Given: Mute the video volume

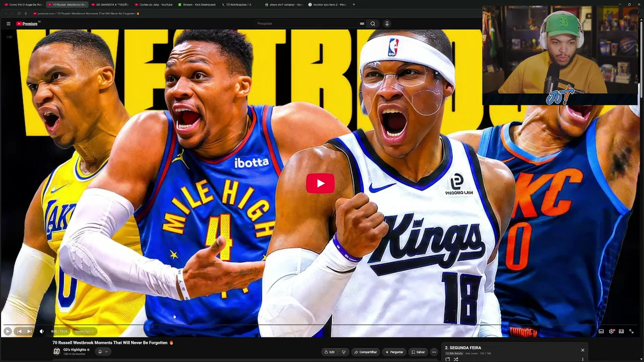Looking at the screenshot, I should 42,331.
